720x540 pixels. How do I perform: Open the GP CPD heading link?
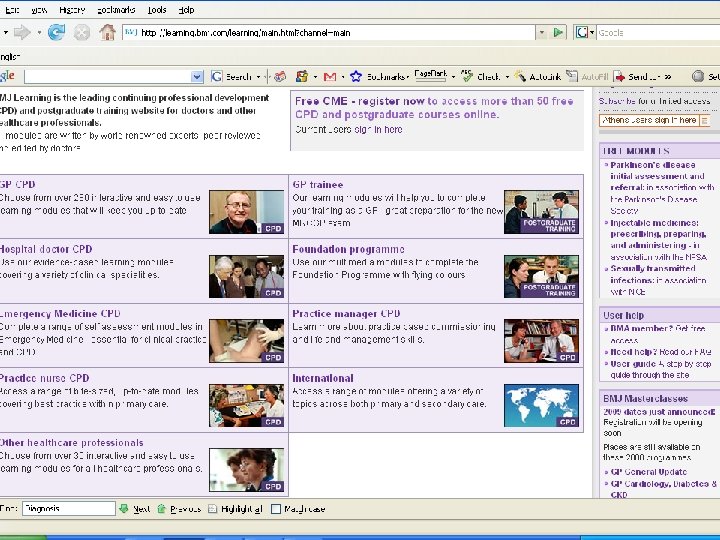tap(17, 185)
